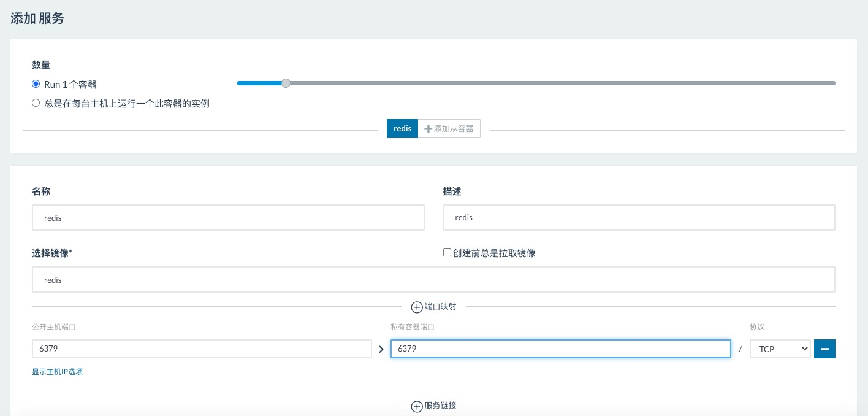Click the 描述 input field

tap(639, 217)
